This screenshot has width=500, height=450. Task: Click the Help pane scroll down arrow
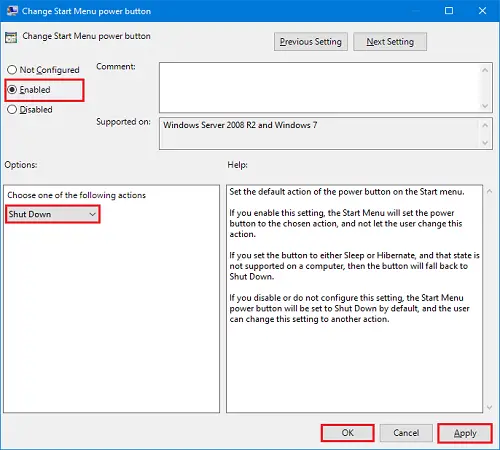click(x=489, y=407)
